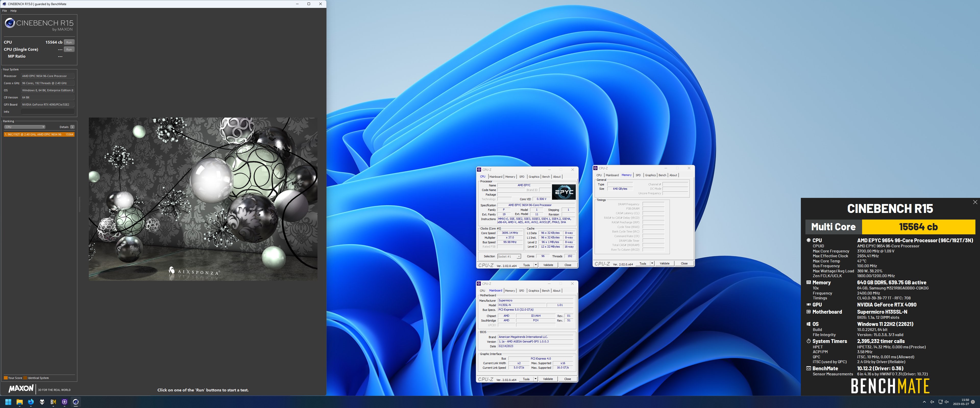Open the Windows Start menu
Screen dimensions: 980x408
[x=8, y=402]
